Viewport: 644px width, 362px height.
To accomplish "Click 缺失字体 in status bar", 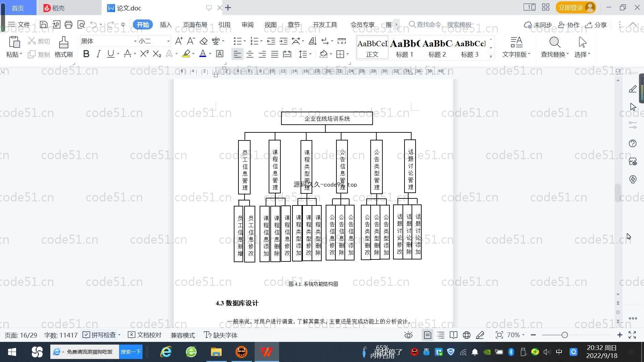I will (x=221, y=335).
